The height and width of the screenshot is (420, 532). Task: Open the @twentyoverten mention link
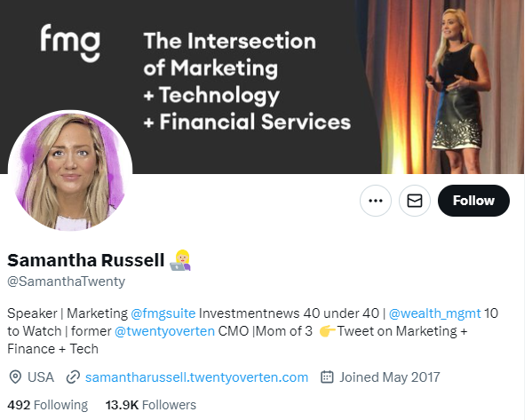click(164, 331)
